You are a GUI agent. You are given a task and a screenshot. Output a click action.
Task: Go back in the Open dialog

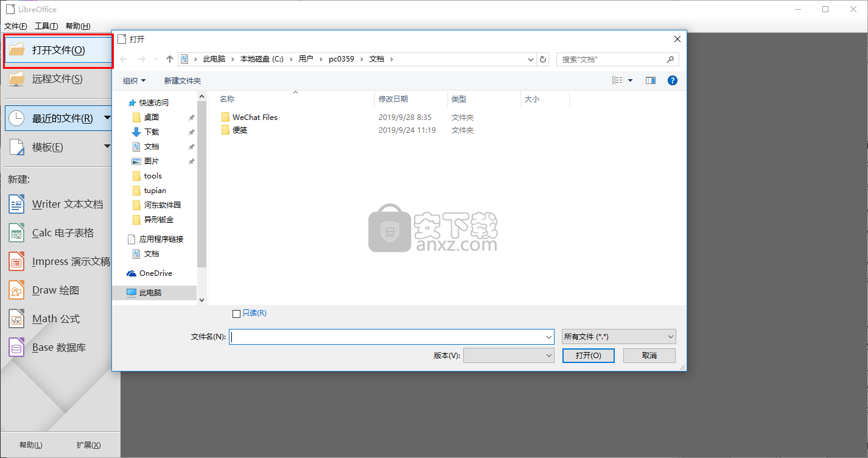click(x=124, y=59)
